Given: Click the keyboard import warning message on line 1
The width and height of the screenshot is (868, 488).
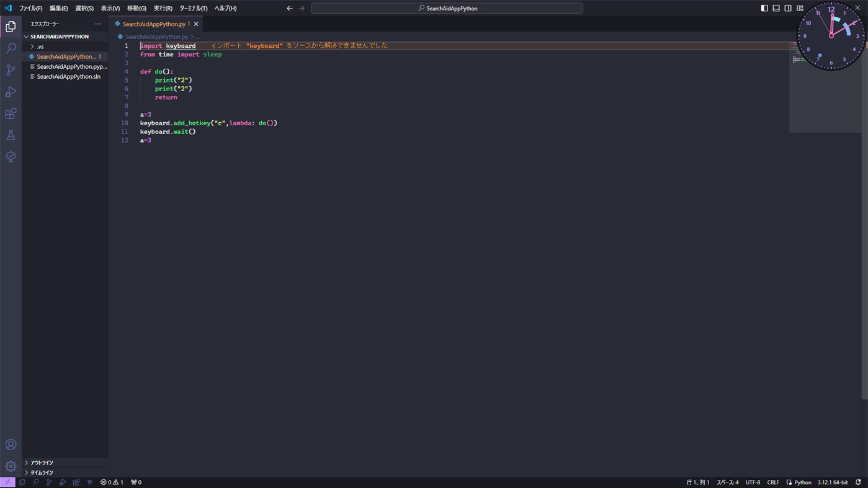Looking at the screenshot, I should (x=299, y=46).
